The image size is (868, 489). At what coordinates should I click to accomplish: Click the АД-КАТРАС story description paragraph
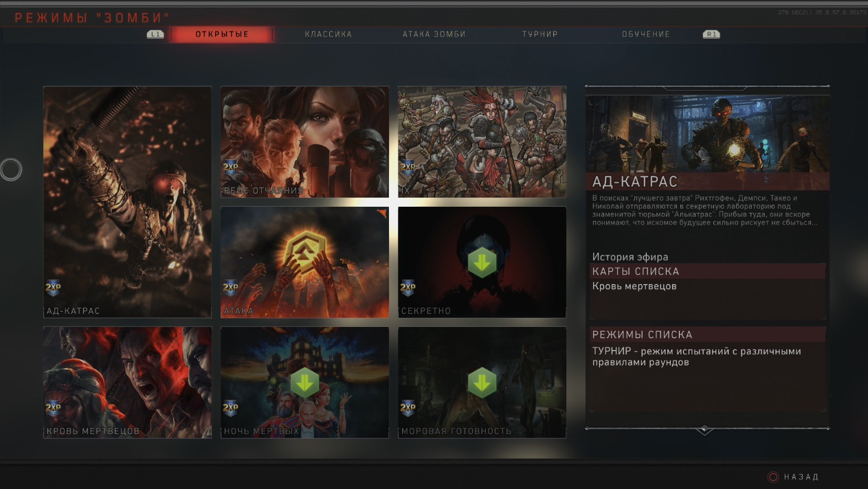[x=706, y=210]
